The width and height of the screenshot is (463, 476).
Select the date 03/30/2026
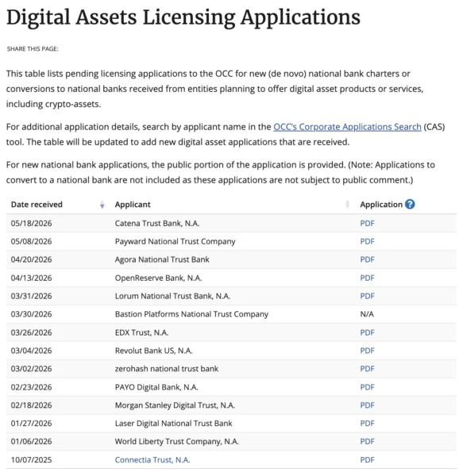click(x=31, y=314)
